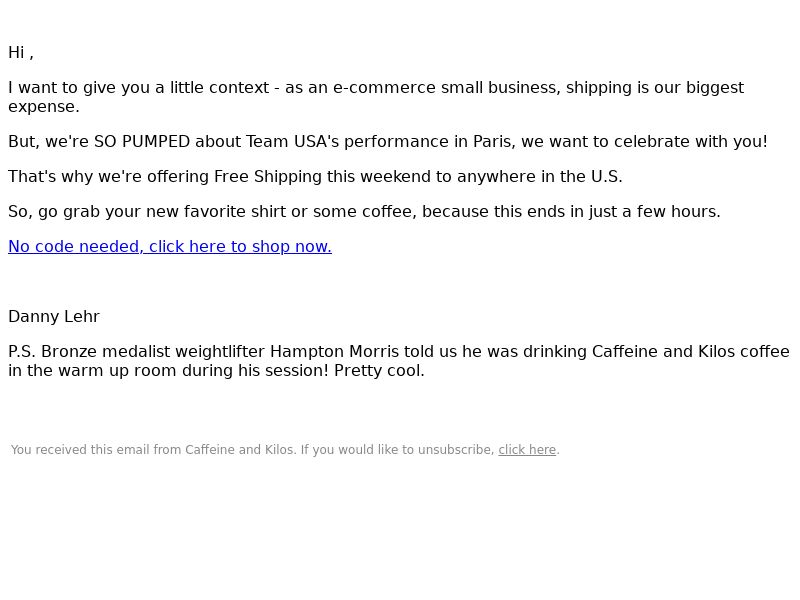The height and width of the screenshot is (600, 800).
Task: Open the 'No code needed, click here to shop now' link
Action: point(170,246)
